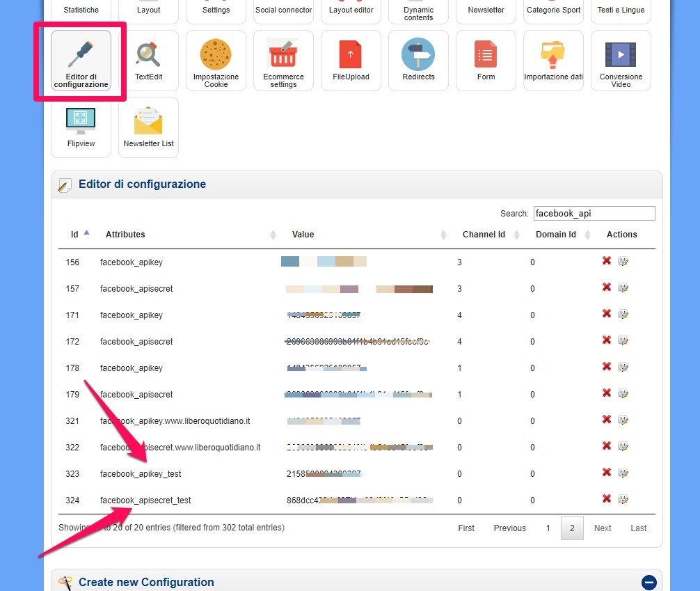Delete row 156 facebook_apikey entry
The width and height of the screenshot is (700, 591).
coord(607,261)
